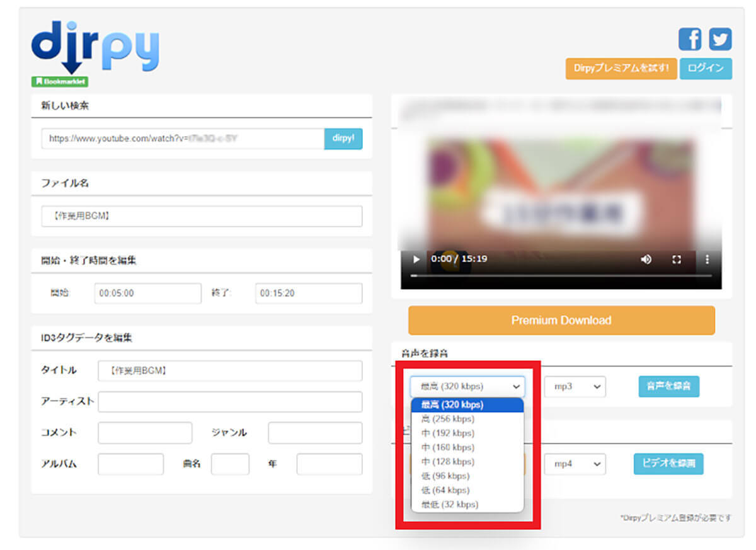Enter fullscreen on the video player
The image size is (756, 550).
(x=677, y=259)
